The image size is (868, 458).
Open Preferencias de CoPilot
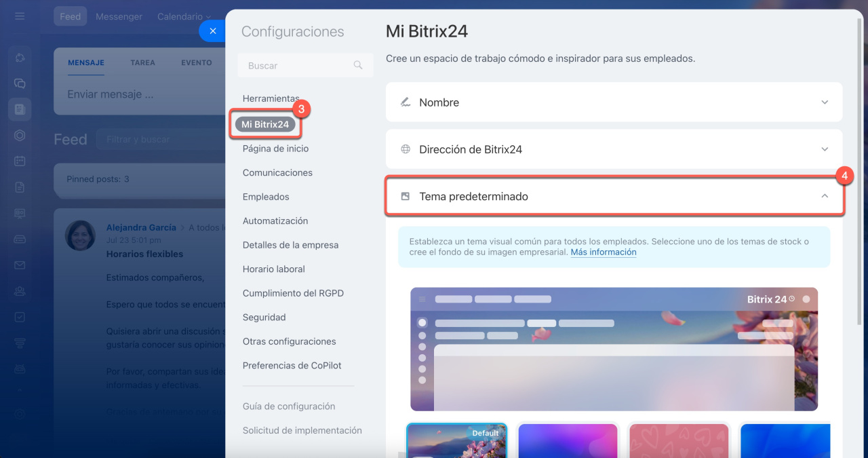[292, 366]
